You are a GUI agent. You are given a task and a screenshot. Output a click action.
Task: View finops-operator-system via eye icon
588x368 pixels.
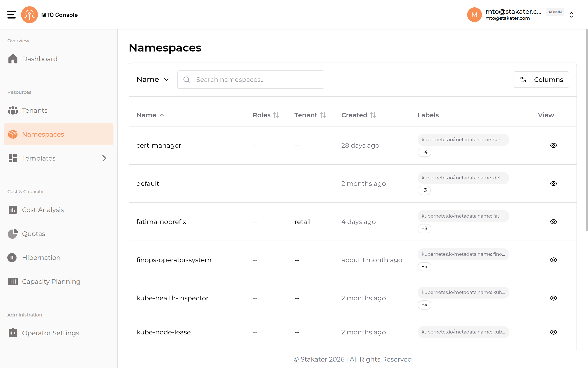tap(554, 260)
